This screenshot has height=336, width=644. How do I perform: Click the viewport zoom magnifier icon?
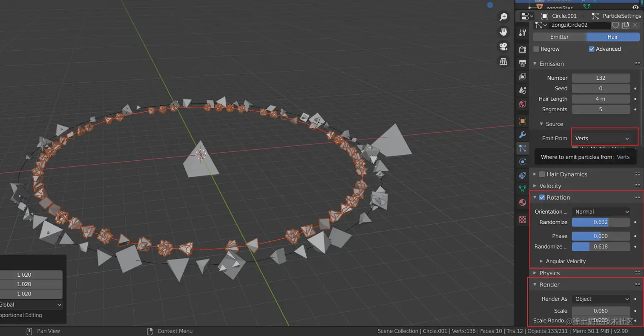pyautogui.click(x=503, y=17)
